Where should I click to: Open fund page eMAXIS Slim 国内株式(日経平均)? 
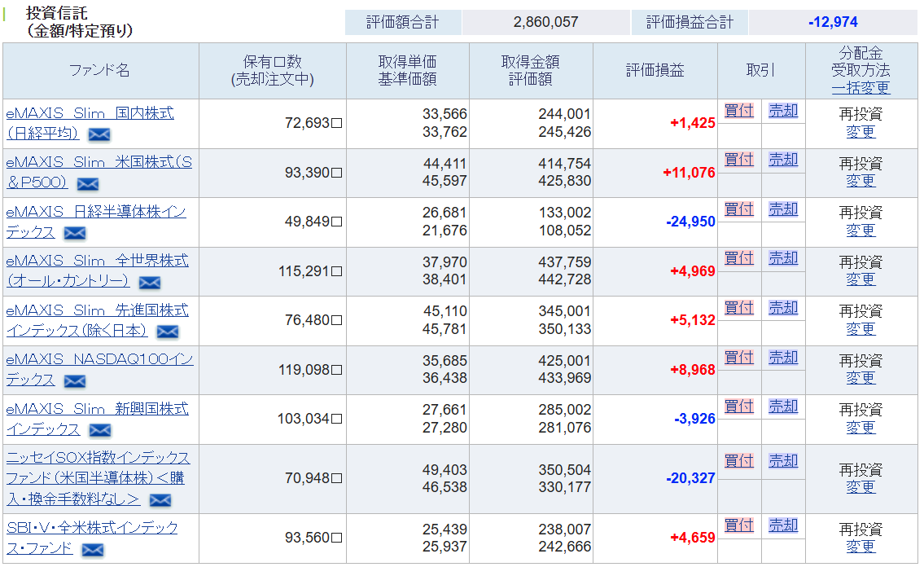tap(90, 123)
